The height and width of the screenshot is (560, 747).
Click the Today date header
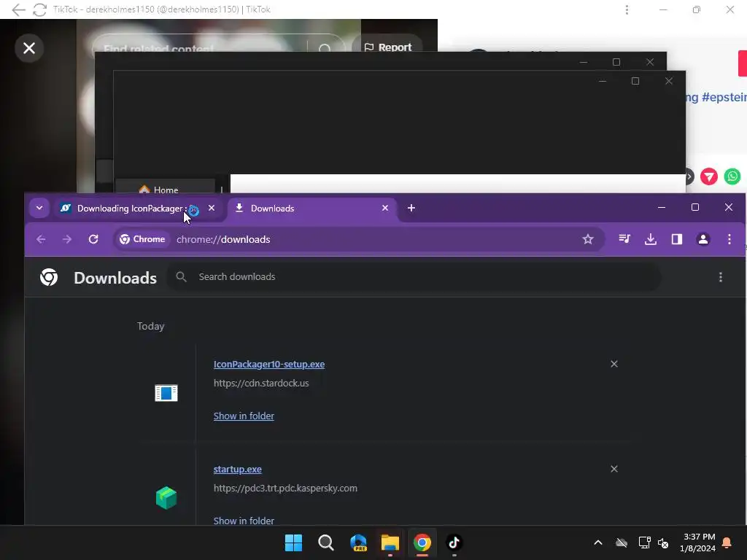pos(150,326)
